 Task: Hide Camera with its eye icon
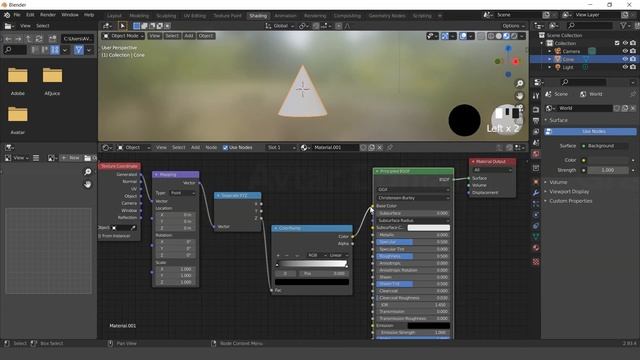click(x=625, y=51)
